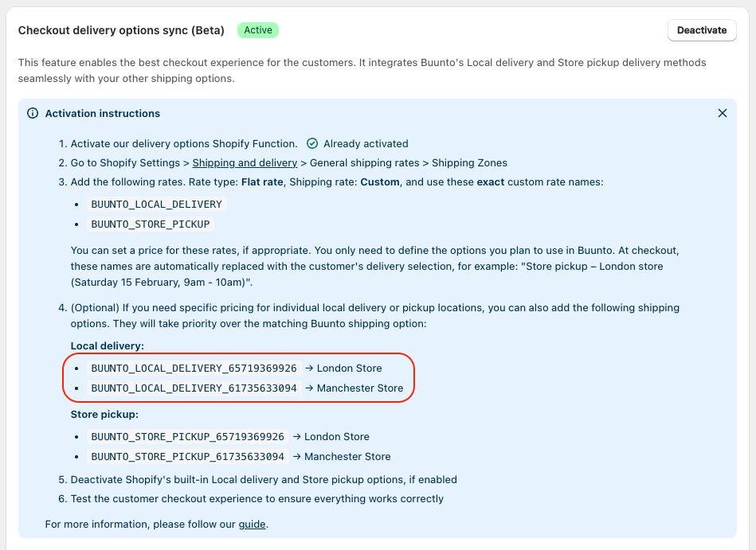Screen dimensions: 756x550
Task: Open the guide link
Action: [253, 524]
